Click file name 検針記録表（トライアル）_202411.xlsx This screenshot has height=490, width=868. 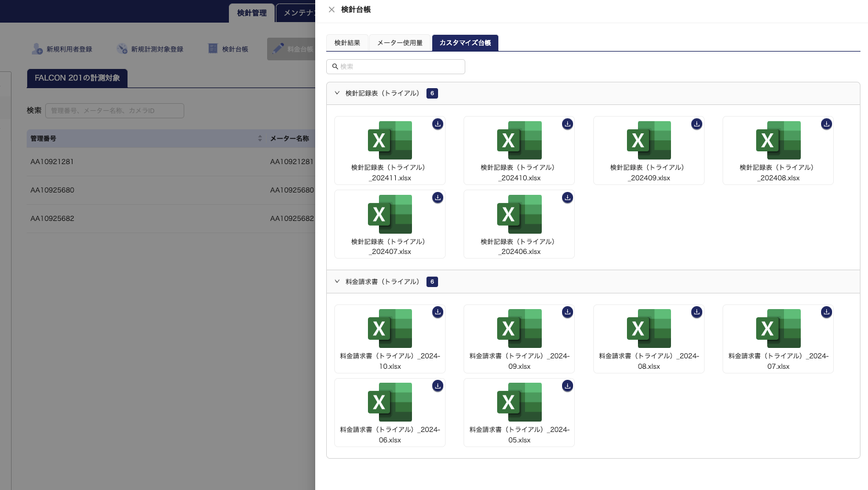click(390, 173)
